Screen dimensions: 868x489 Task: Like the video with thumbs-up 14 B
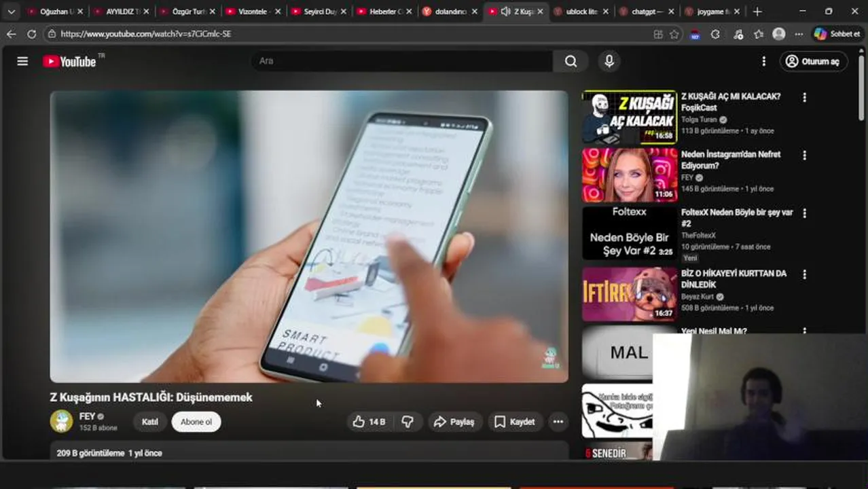[369, 422]
